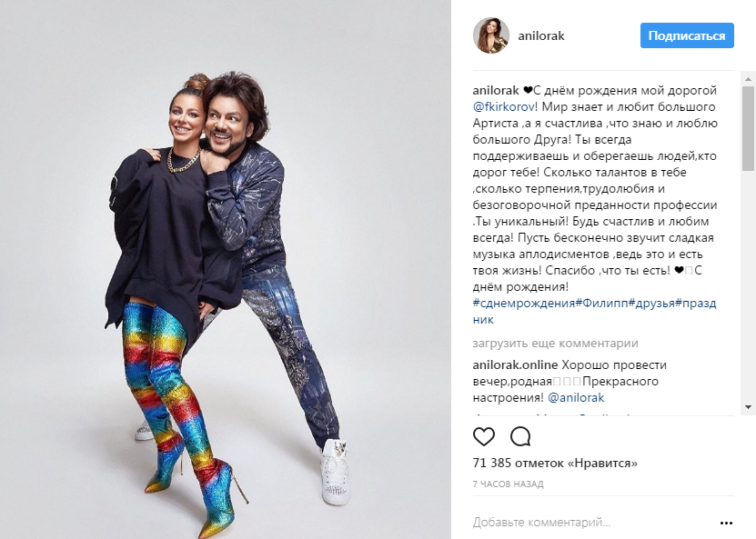Open the @fkirkorov mention link
Viewport: 756px width, 539px height.
pyautogui.click(x=503, y=107)
